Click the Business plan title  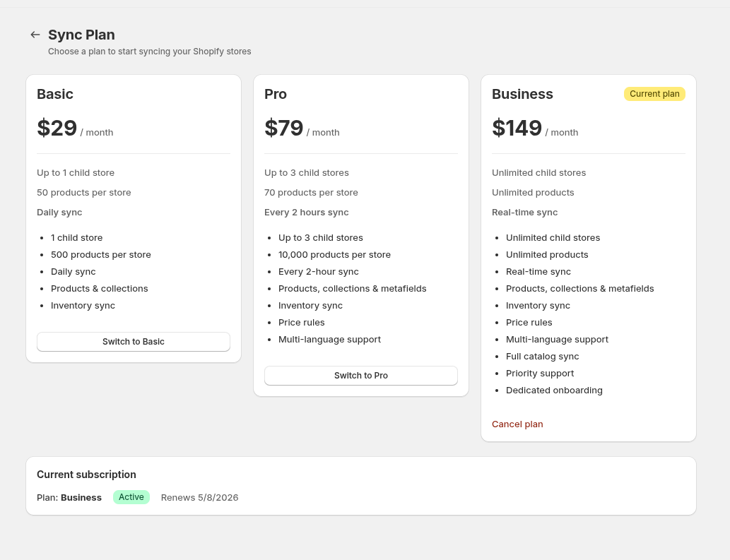pyautogui.click(x=522, y=94)
